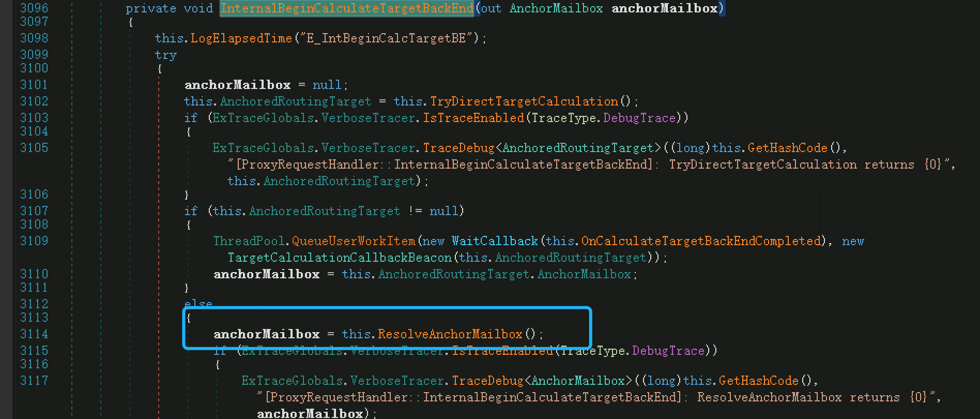Screen dimensions: 980x419
Task: Click AnchoredRoutingTarget property on line 3102
Action: coord(296,101)
